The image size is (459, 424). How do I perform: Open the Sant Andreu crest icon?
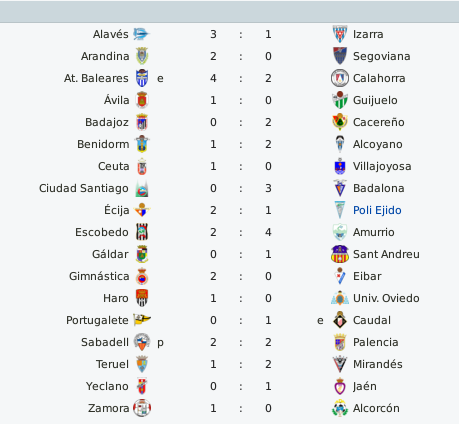point(340,254)
